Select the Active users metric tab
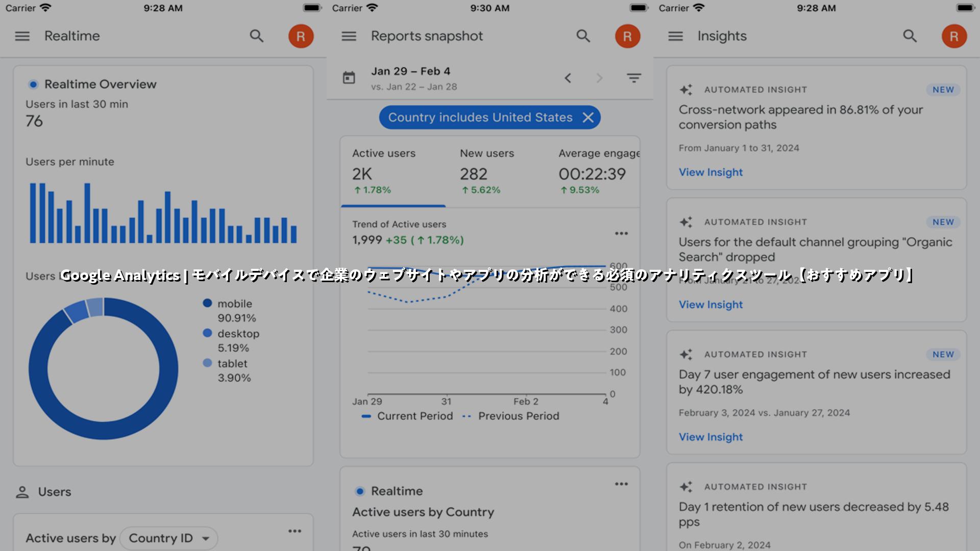This screenshot has width=980, height=551. (x=393, y=172)
